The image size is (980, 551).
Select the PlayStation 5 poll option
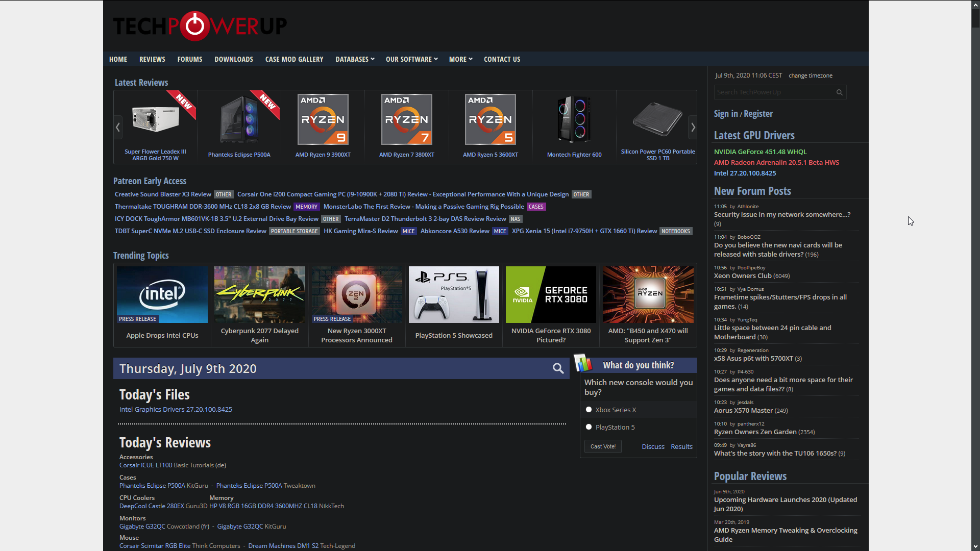click(588, 427)
